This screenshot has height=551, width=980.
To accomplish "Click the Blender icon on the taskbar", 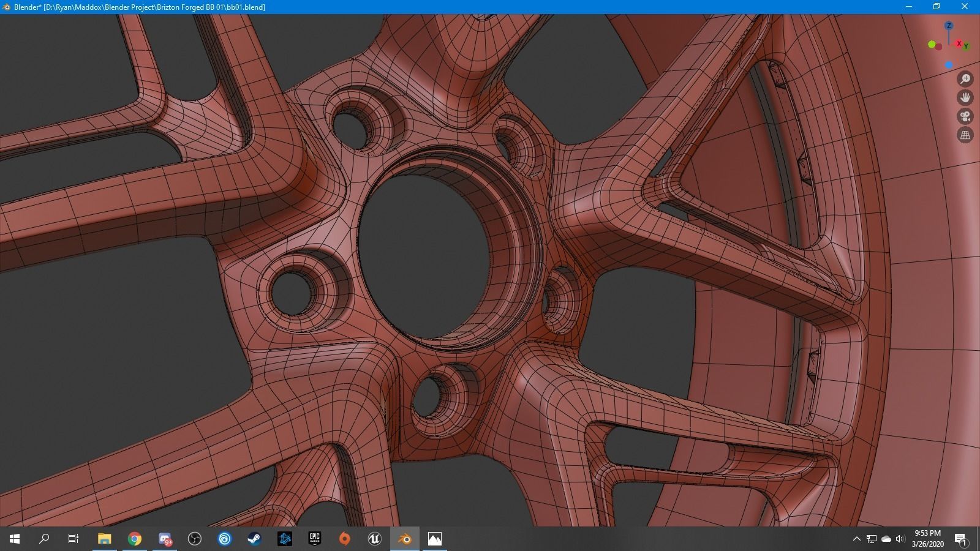I will click(404, 539).
